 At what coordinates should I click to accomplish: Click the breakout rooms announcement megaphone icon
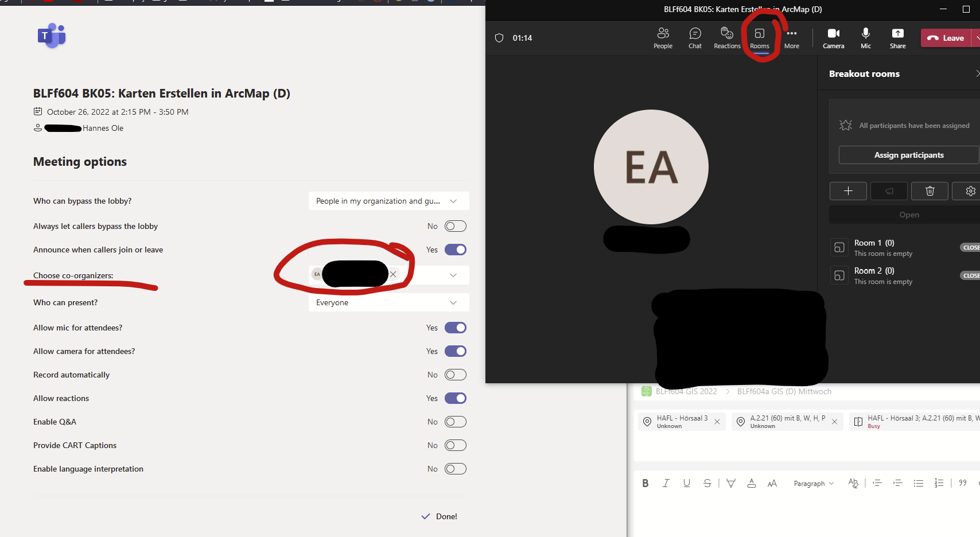click(x=889, y=191)
